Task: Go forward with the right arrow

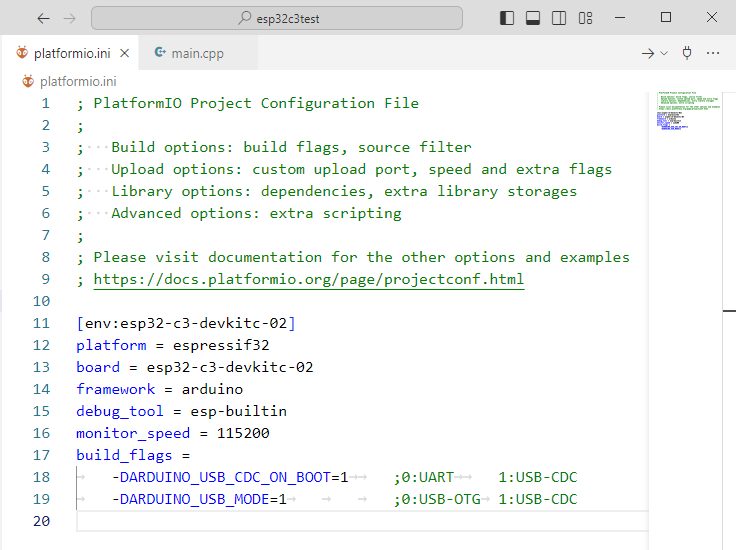Action: 69,18
